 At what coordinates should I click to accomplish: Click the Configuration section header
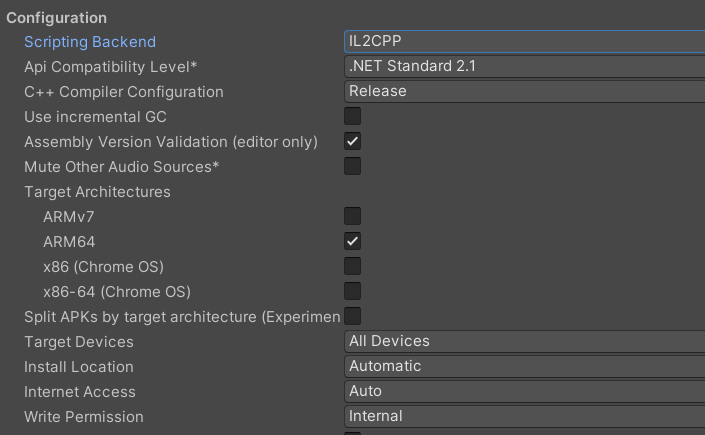[57, 18]
